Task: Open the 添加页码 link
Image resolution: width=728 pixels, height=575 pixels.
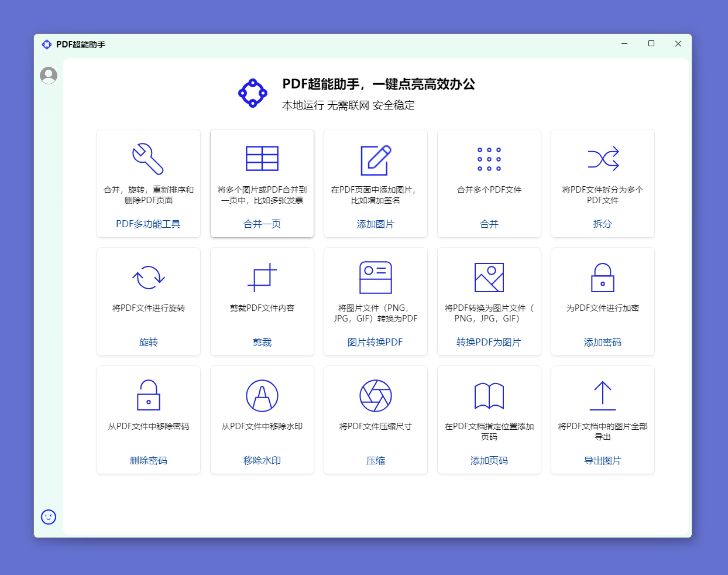Action: click(489, 461)
